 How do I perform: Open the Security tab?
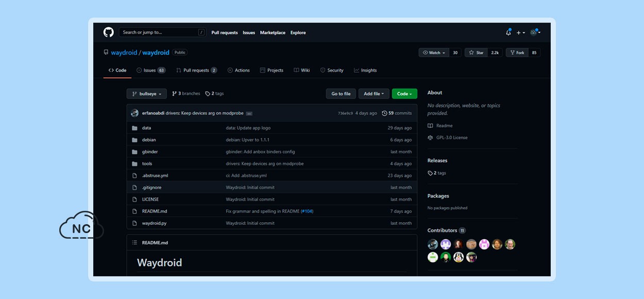click(332, 70)
